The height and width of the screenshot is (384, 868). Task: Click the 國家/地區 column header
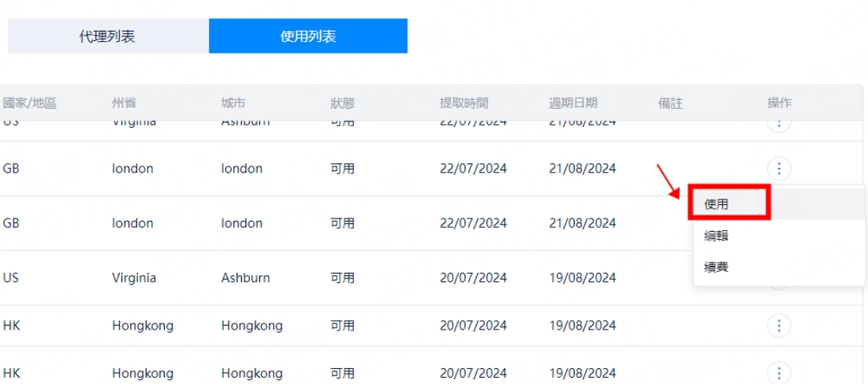point(30,103)
